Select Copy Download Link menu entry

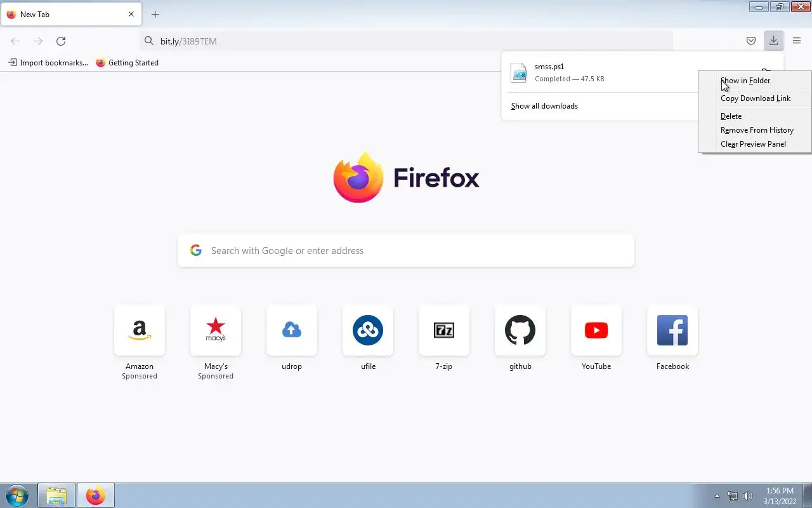pos(754,98)
